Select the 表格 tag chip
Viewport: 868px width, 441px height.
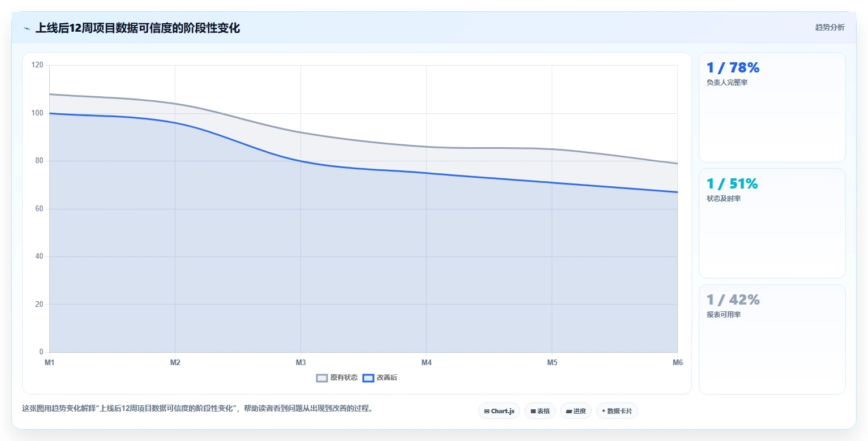coord(540,411)
